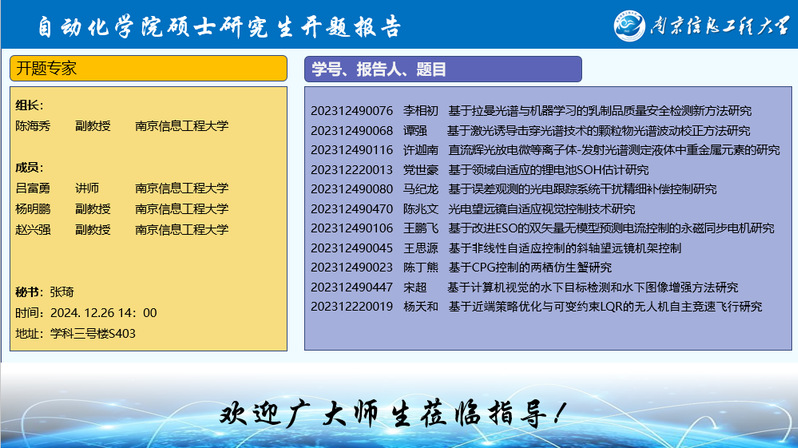Click committee member 赵兴强
Image resolution: width=798 pixels, height=448 pixels.
pos(33,230)
